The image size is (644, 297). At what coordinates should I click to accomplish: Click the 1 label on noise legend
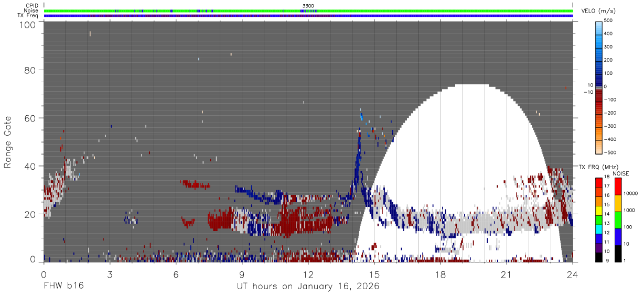tap(624, 260)
